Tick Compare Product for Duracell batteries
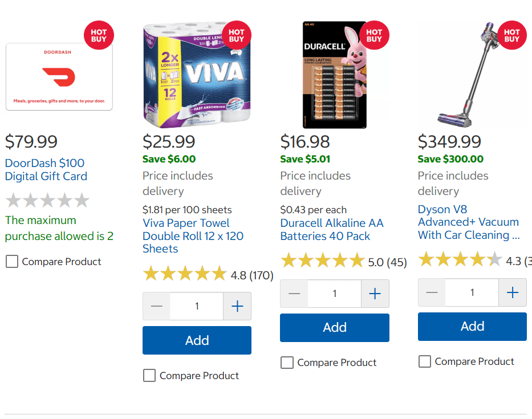Viewport: 532px width, 419px height. tap(287, 363)
